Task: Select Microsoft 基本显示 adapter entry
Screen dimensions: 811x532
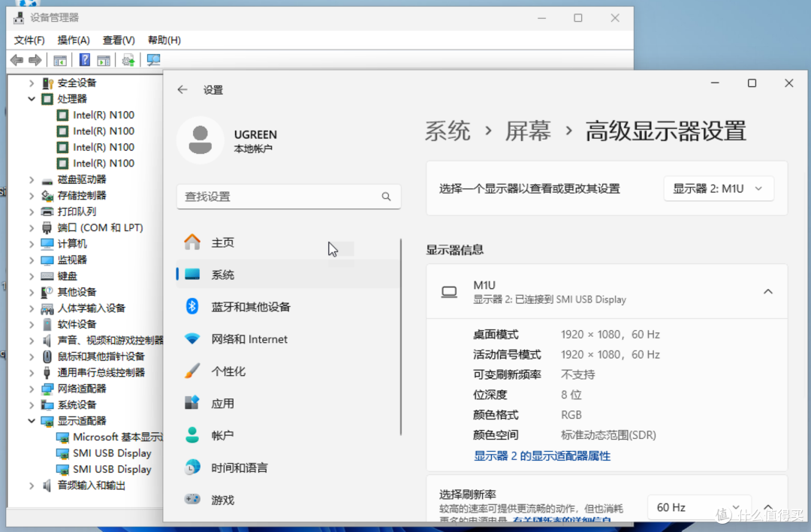Action: (x=118, y=437)
